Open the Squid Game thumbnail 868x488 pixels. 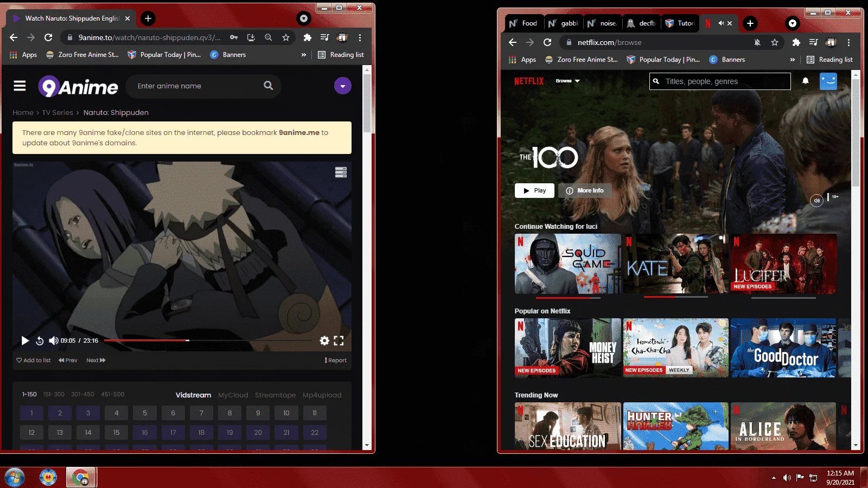(567, 264)
